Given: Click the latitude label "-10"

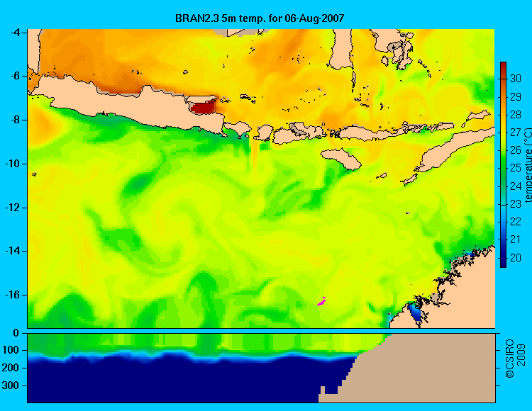Looking at the screenshot, I should pyautogui.click(x=13, y=164).
